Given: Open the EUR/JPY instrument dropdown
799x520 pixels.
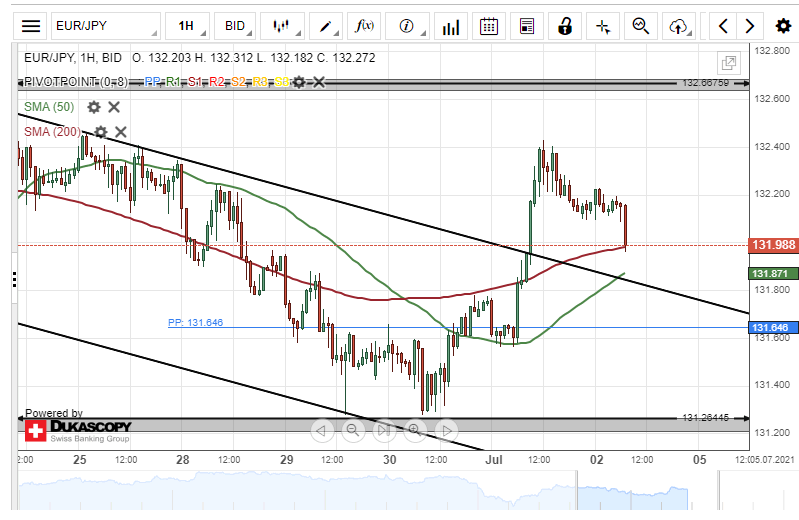Looking at the screenshot, I should pyautogui.click(x=105, y=26).
